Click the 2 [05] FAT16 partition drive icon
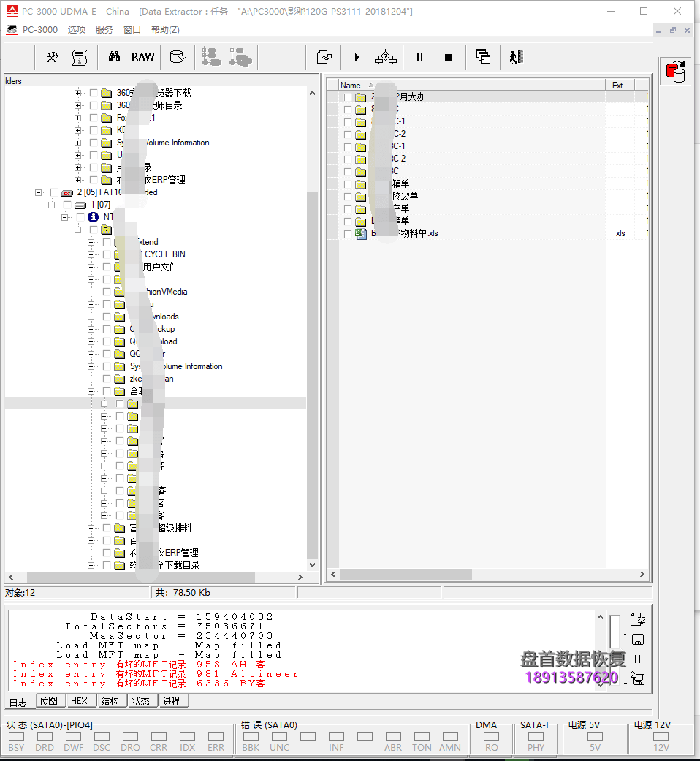Viewport: 700px width, 761px height. point(67,193)
